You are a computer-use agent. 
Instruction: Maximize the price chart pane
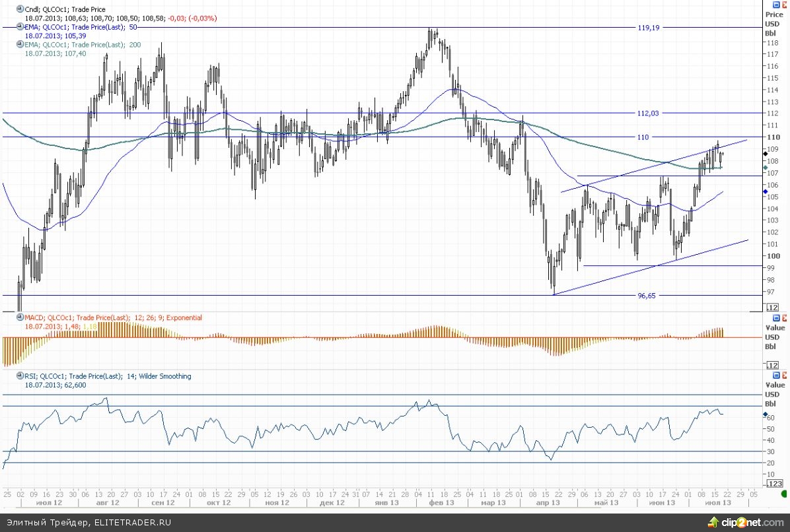point(777,4)
